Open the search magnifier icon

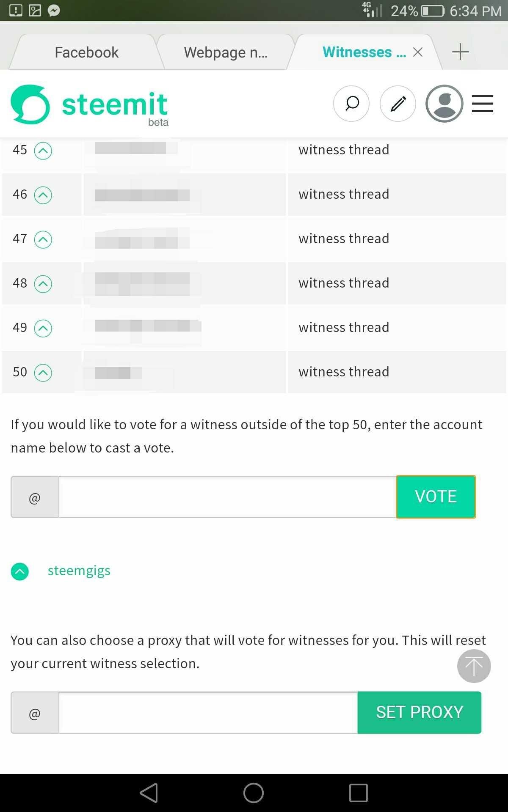(x=351, y=104)
